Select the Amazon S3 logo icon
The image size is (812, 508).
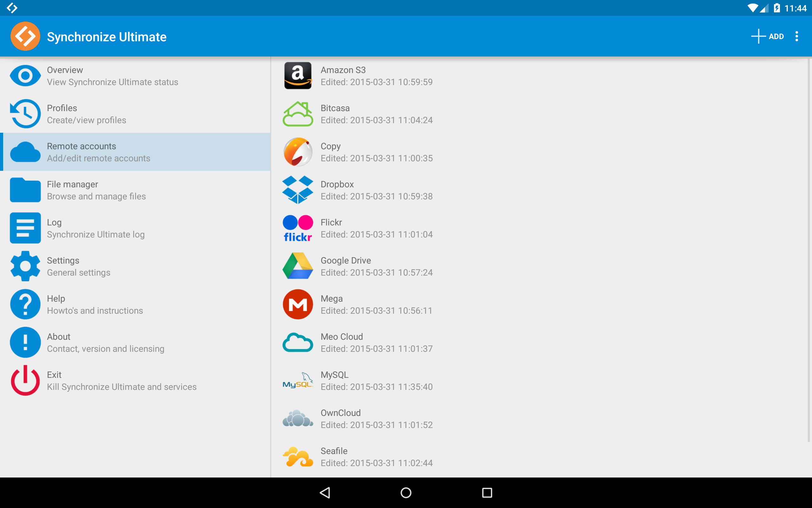pos(298,76)
